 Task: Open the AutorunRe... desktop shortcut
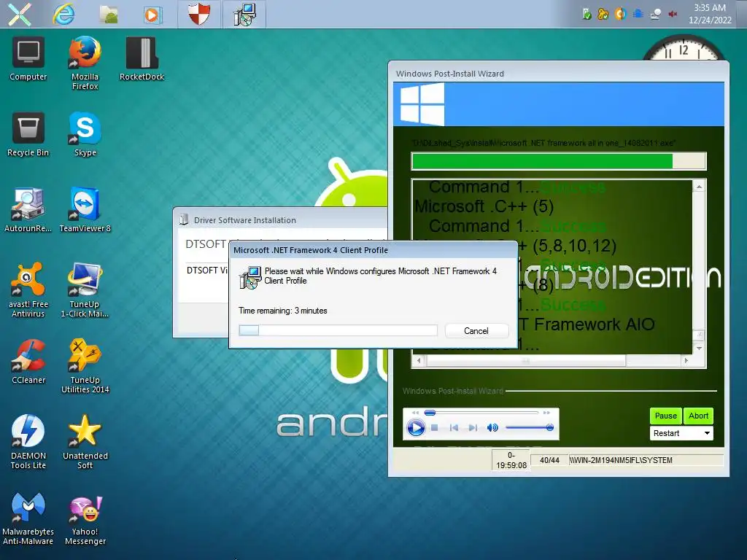28,210
